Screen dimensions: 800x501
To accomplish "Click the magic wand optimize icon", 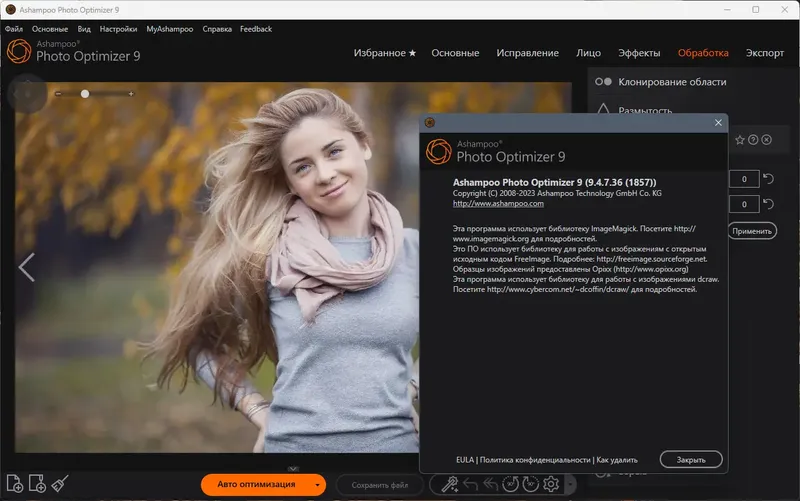I will [449, 484].
